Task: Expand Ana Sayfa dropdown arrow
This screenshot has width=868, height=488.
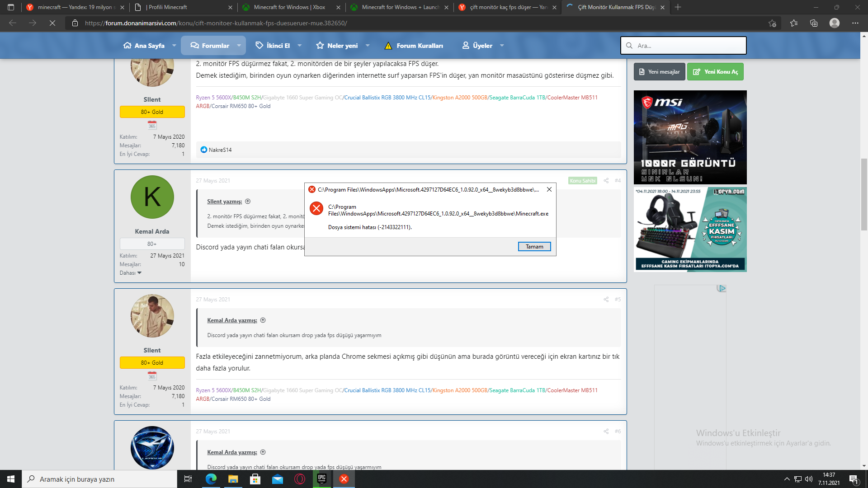Action: pos(174,46)
